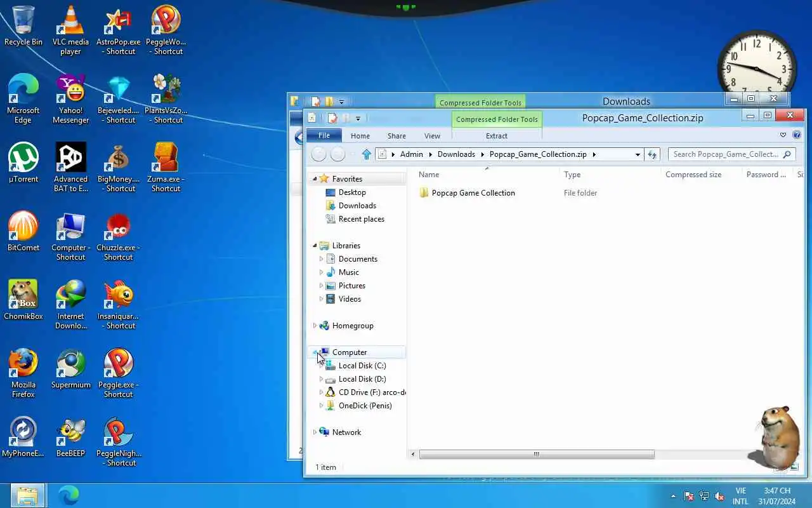The image size is (812, 508).
Task: Open the address bar history dropdown
Action: (x=638, y=154)
